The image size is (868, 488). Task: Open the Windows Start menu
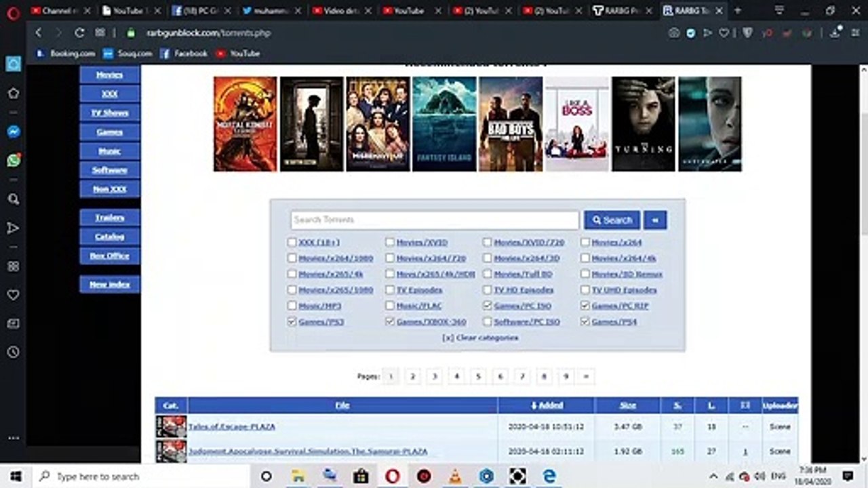pyautogui.click(x=16, y=476)
